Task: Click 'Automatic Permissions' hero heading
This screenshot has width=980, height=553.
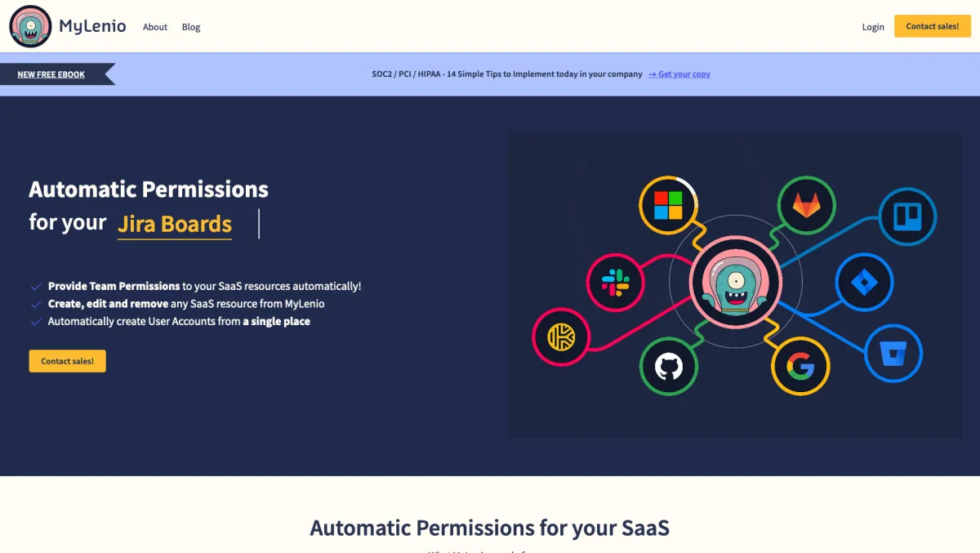Action: [x=149, y=190]
